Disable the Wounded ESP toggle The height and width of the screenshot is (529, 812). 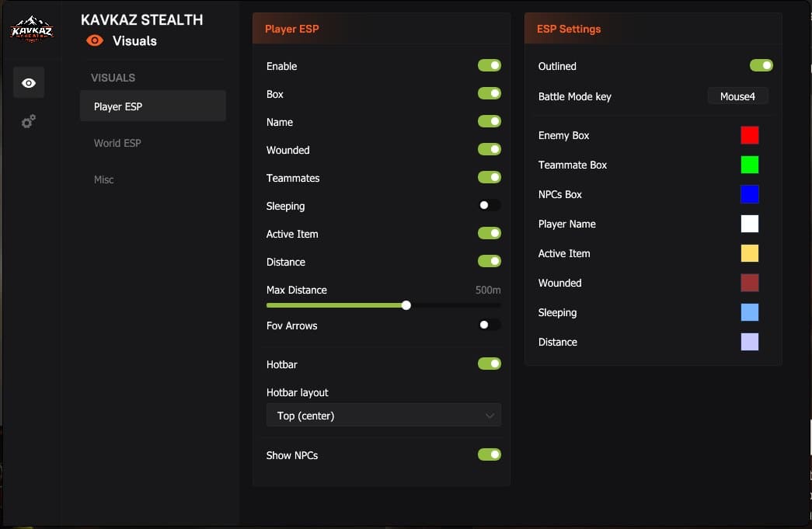click(489, 150)
